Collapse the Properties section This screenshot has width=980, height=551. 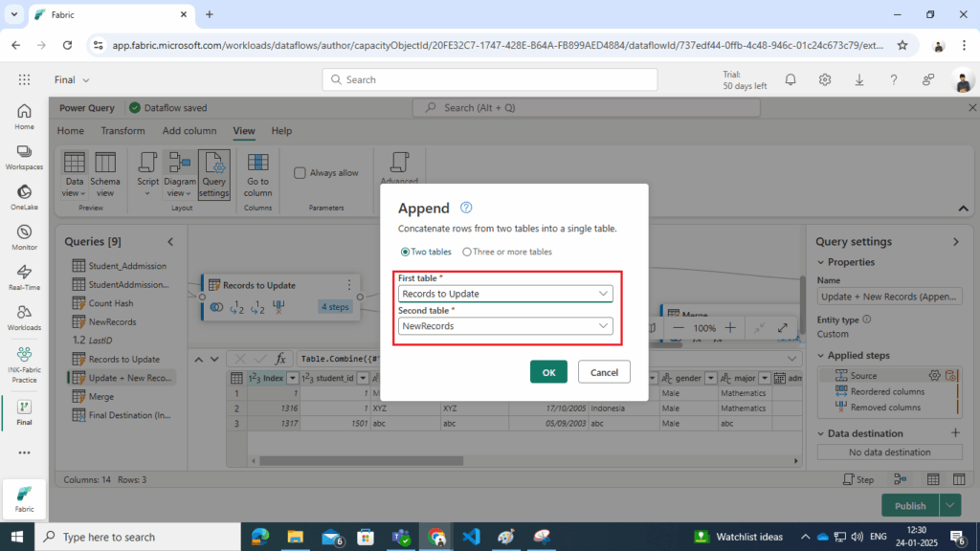(x=820, y=262)
